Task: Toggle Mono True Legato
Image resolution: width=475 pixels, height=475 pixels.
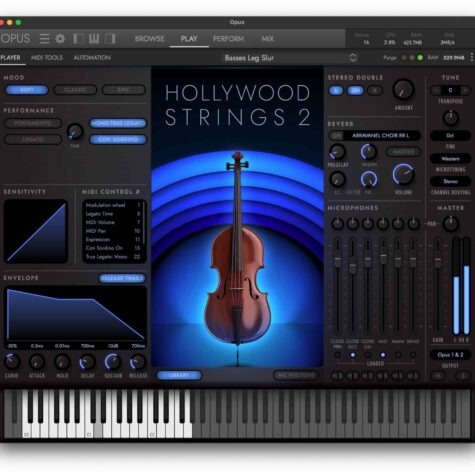Action: coord(118,123)
